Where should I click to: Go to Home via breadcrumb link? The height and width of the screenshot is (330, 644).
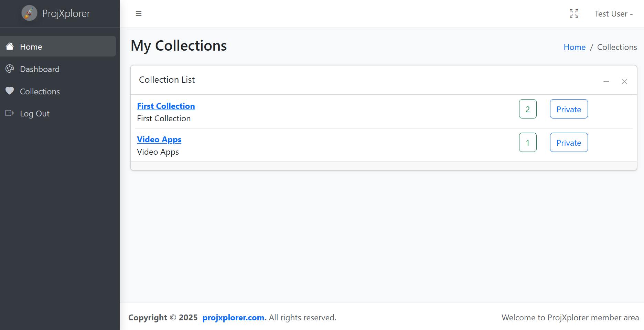pos(575,47)
